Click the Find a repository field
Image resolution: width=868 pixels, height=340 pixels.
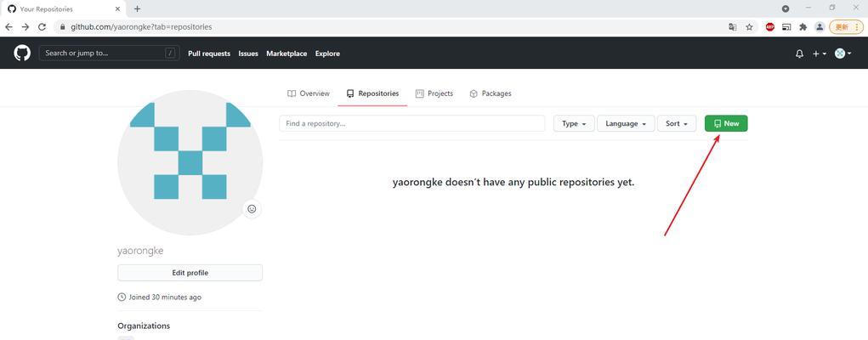pos(411,123)
